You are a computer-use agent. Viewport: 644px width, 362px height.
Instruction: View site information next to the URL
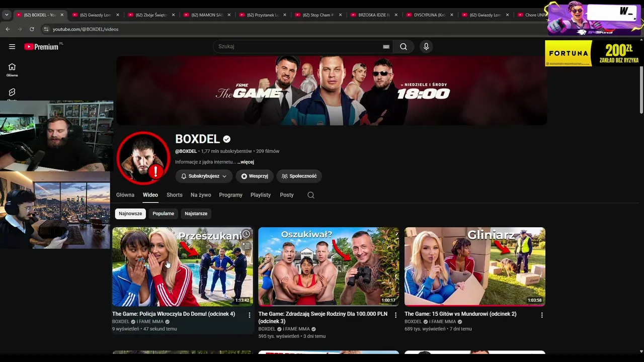tap(46, 29)
